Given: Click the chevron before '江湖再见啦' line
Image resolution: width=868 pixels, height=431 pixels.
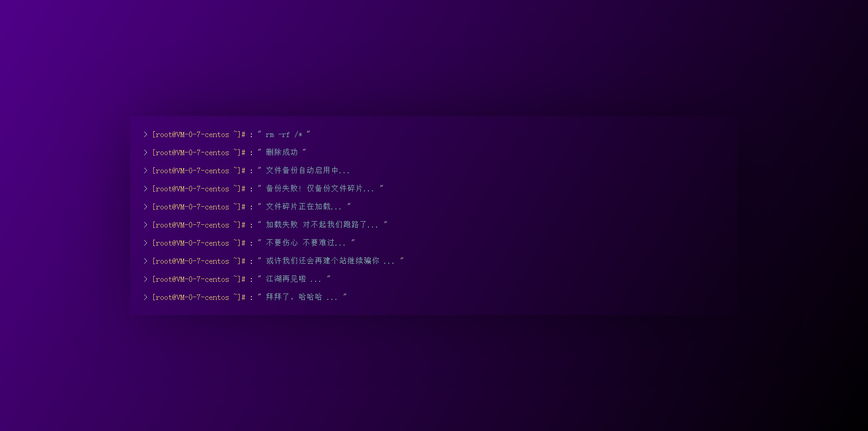Looking at the screenshot, I should [x=145, y=279].
